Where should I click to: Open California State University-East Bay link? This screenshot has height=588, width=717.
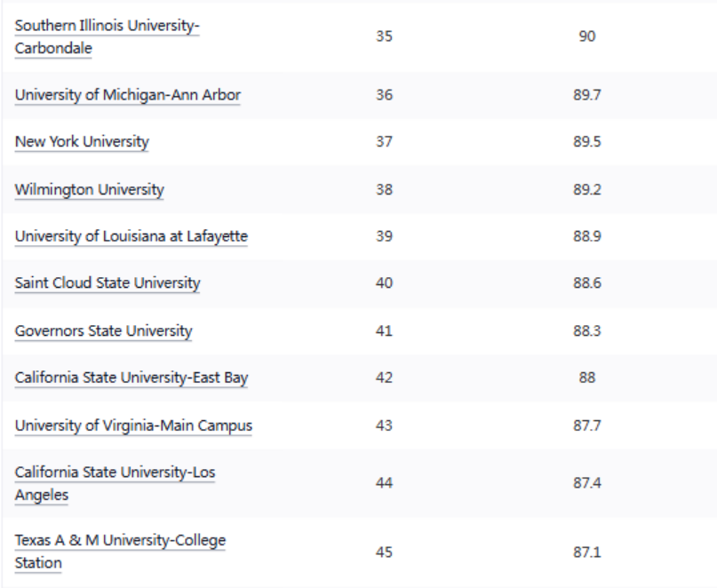click(131, 377)
